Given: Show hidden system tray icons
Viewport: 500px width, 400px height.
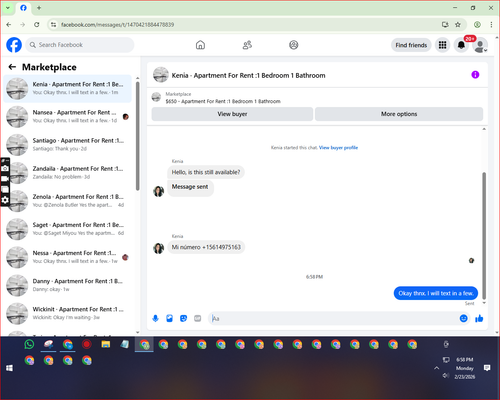Looking at the screenshot, I should click(436, 368).
